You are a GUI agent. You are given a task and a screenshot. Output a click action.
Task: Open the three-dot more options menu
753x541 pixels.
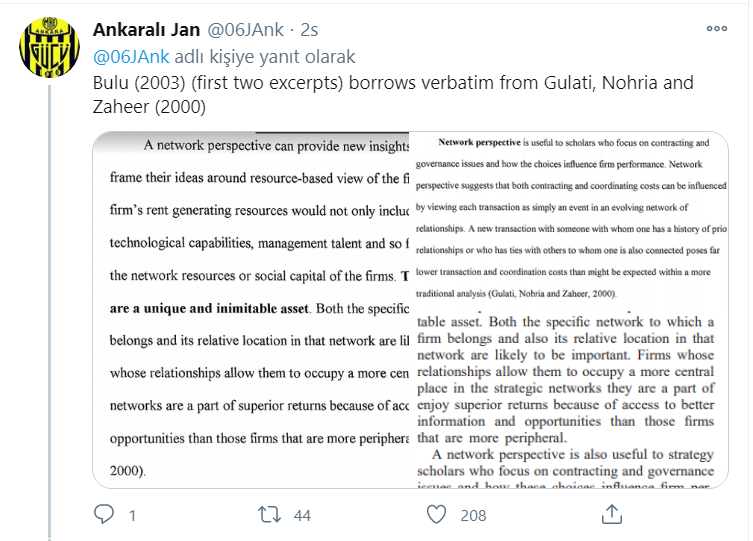pyautogui.click(x=717, y=28)
